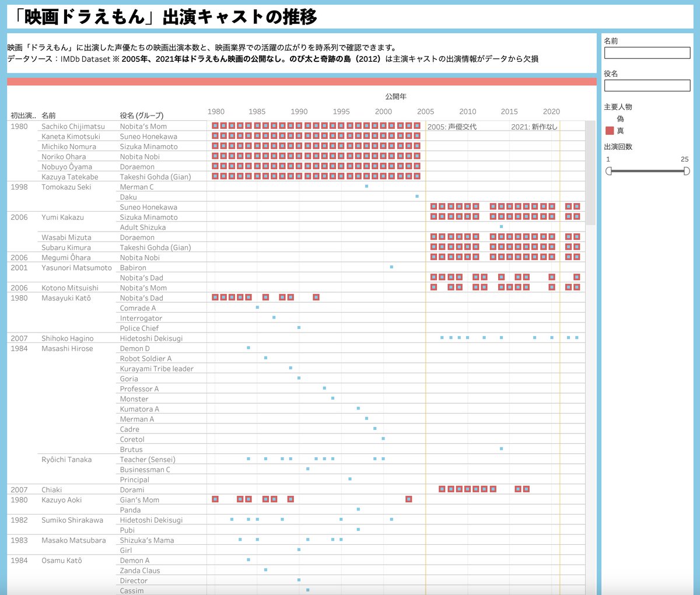
Task: Select the name Nobuyo Ôyama
Action: click(66, 167)
